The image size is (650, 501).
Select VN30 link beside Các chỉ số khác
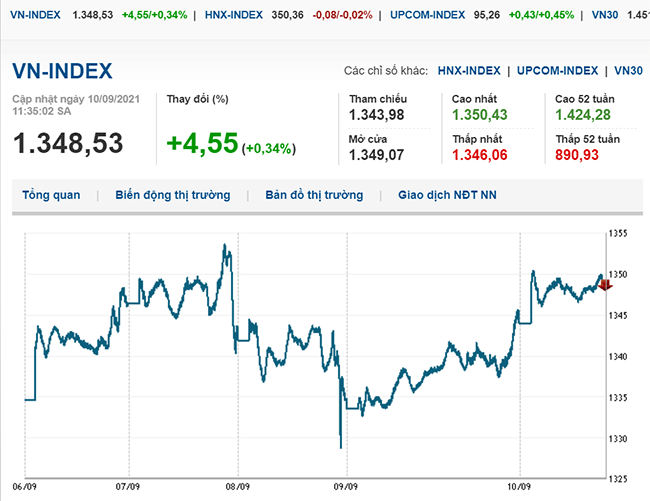tap(629, 71)
